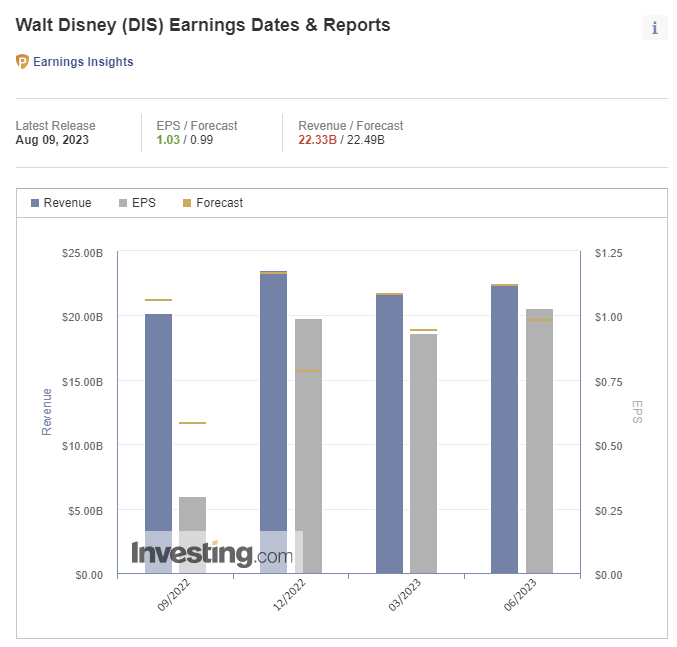Toggle the EPS legend item
This screenshot has width=677, height=647.
[137, 203]
